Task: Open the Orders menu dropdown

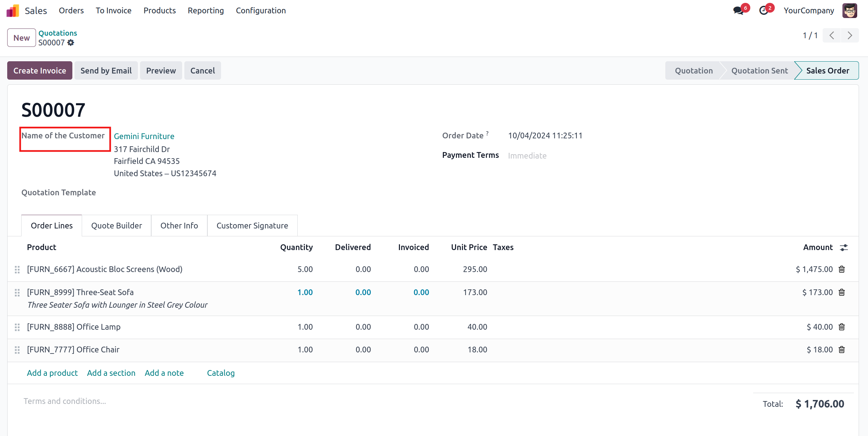Action: [71, 10]
